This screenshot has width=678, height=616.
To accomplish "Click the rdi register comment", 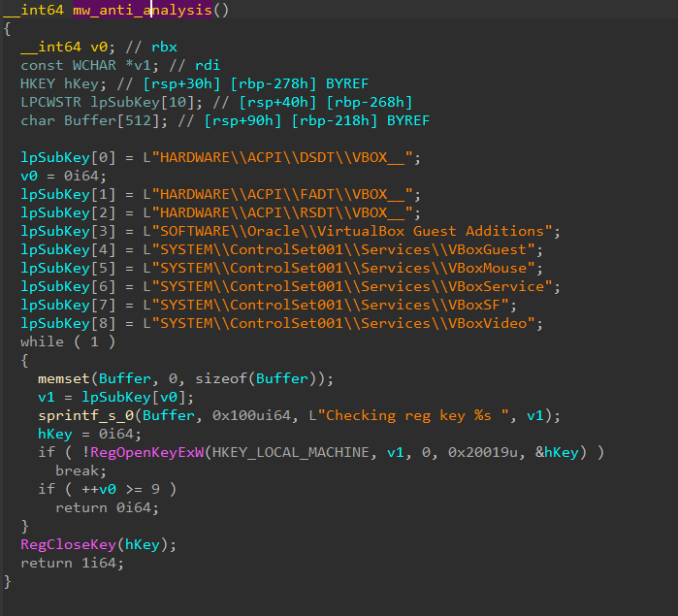I will 208,65.
